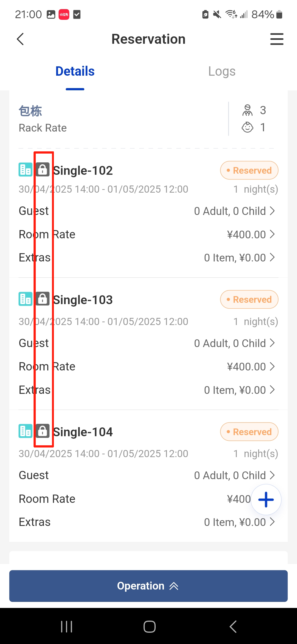297x644 pixels.
Task: Tap the building icon for Single-102
Action: [25, 170]
